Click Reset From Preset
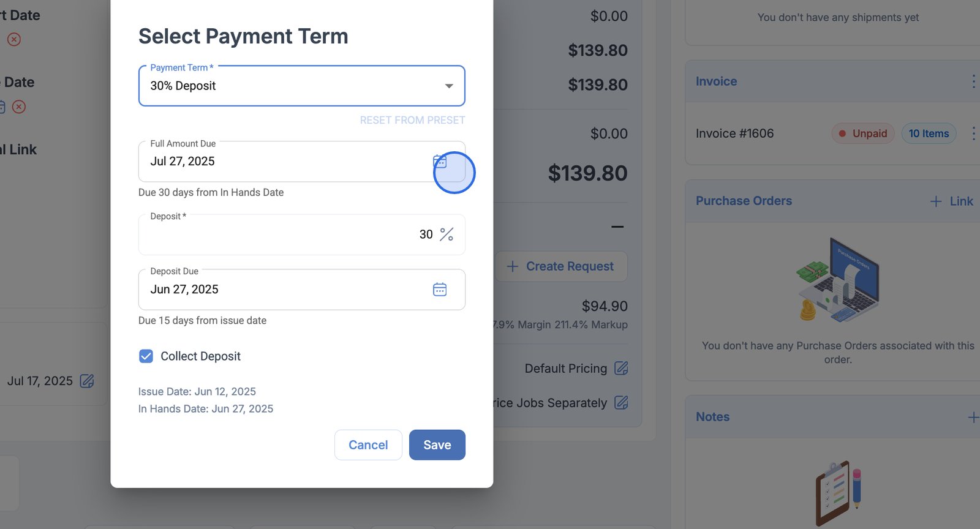Viewport: 980px width, 529px height. (x=412, y=120)
